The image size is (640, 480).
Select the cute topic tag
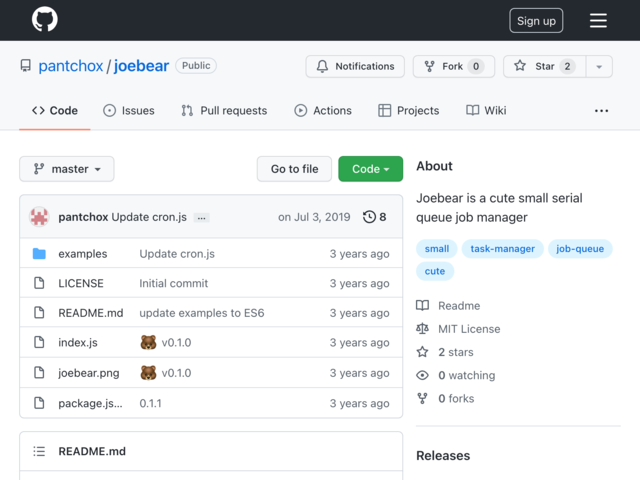tap(435, 271)
